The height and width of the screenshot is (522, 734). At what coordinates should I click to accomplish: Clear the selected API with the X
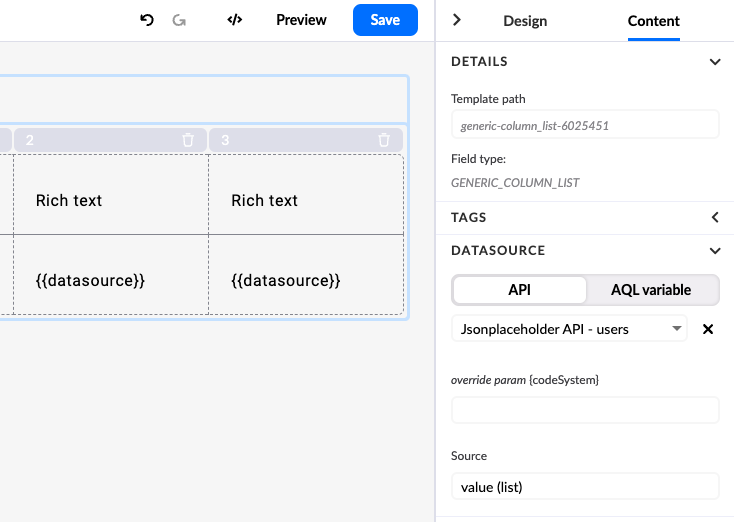pos(708,329)
